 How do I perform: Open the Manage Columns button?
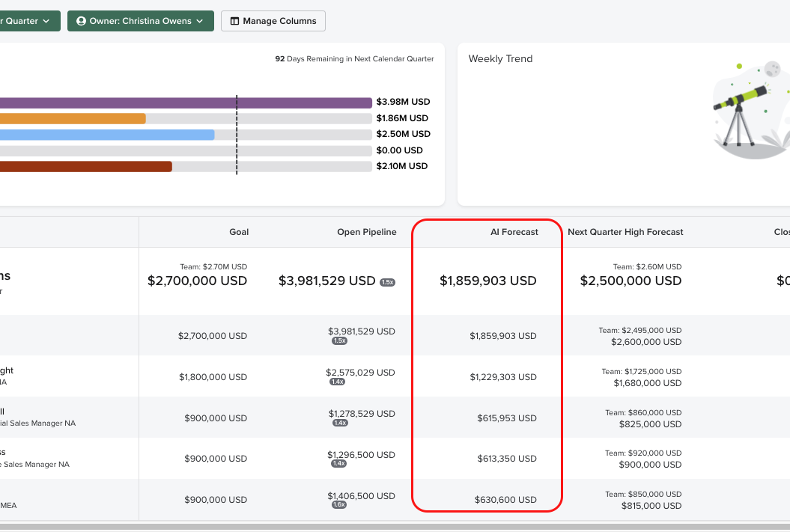(x=273, y=21)
